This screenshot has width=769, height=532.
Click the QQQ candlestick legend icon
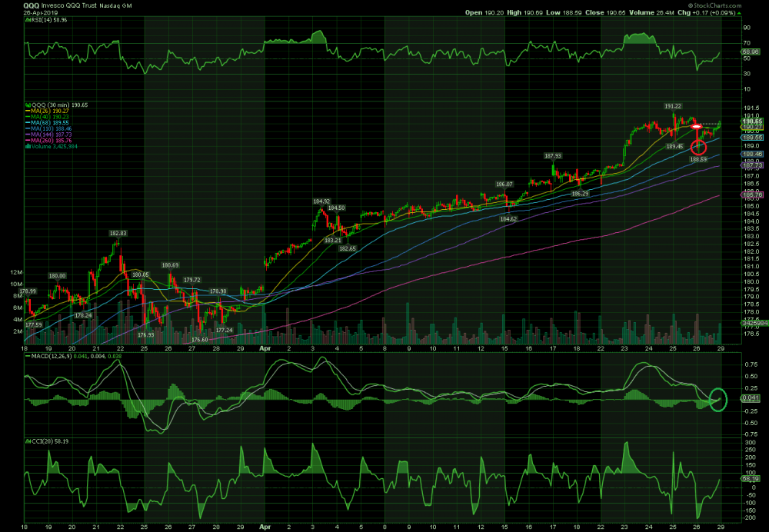click(25, 105)
